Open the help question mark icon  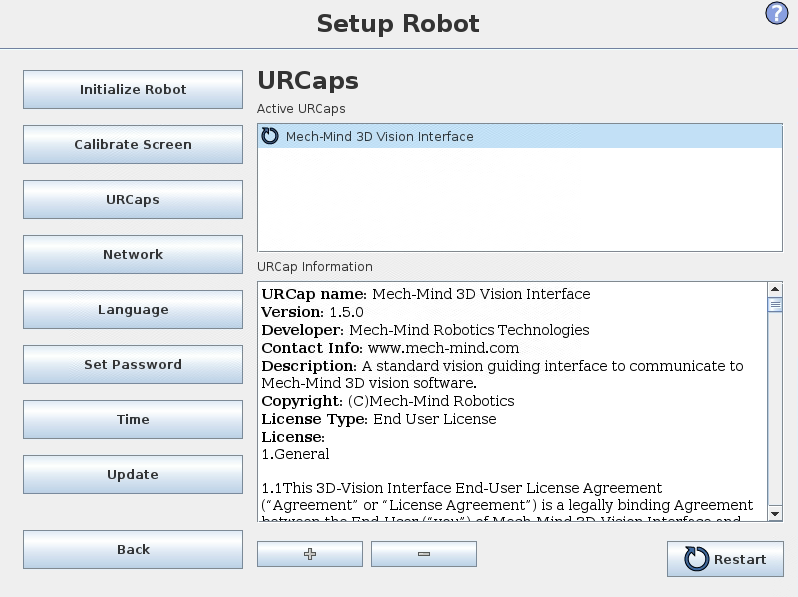(777, 13)
